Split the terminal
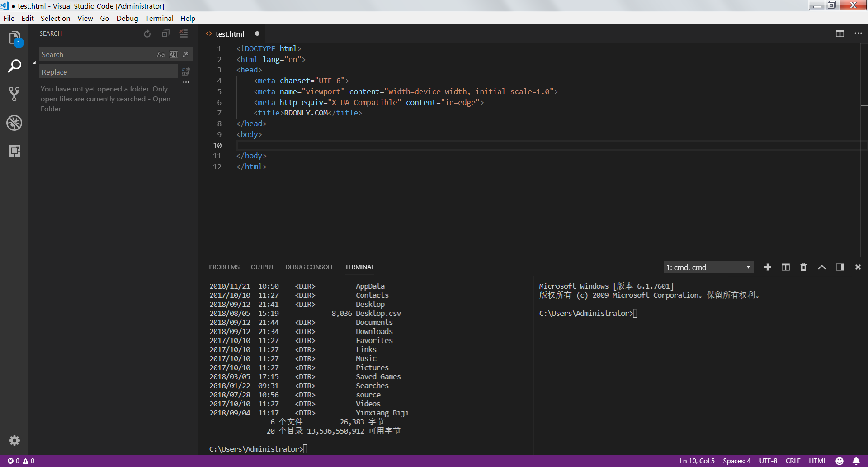 (x=786, y=267)
